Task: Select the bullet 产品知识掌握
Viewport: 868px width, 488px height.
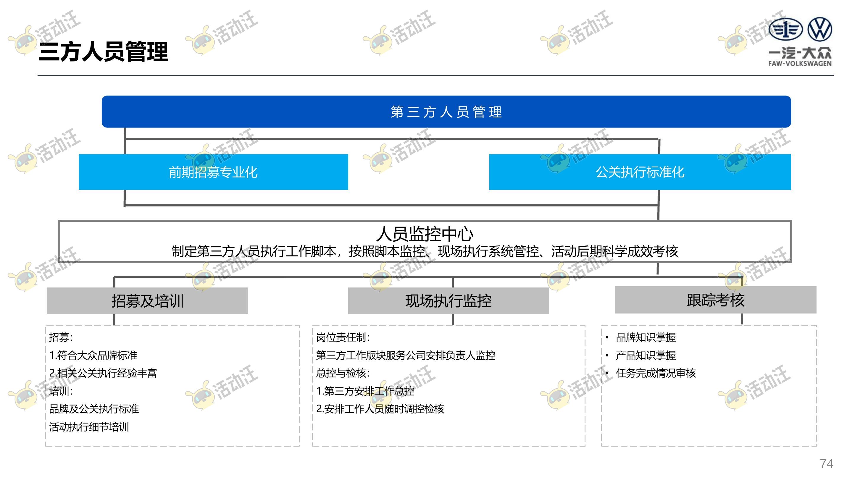Action: [x=646, y=355]
